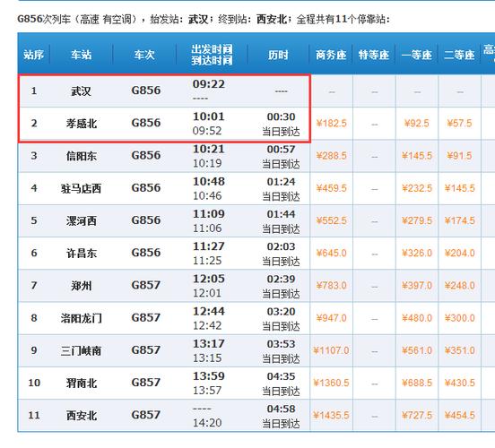Image resolution: width=495 pixels, height=448 pixels.
Task: Click departure time 13:59 for 渭南北
Action: coord(209,376)
